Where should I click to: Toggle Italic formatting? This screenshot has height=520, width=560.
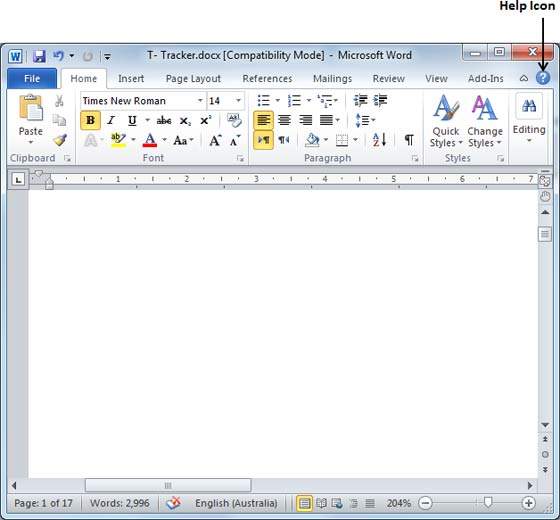click(111, 120)
